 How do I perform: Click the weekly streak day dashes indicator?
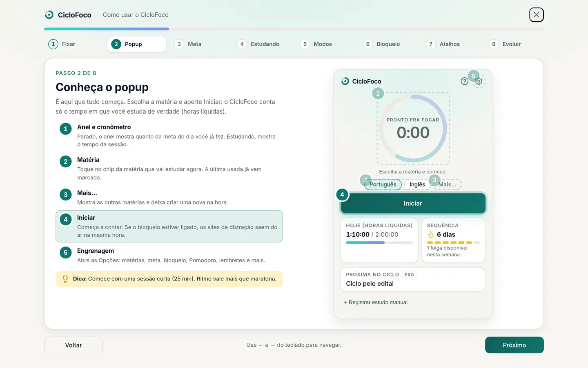click(x=453, y=242)
